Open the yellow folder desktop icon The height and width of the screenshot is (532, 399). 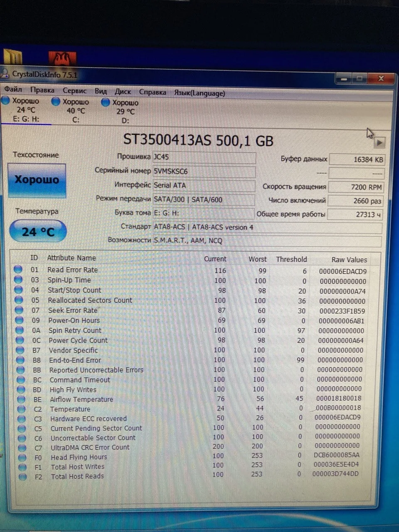(12, 57)
